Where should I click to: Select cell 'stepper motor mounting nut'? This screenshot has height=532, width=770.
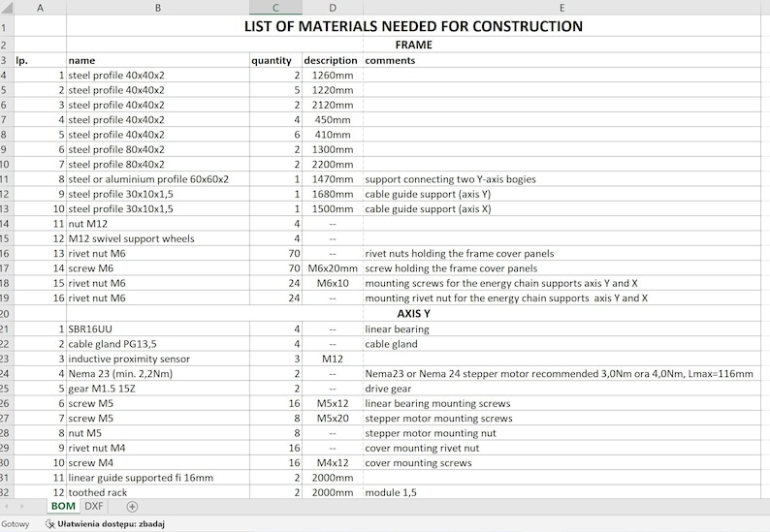point(561,433)
